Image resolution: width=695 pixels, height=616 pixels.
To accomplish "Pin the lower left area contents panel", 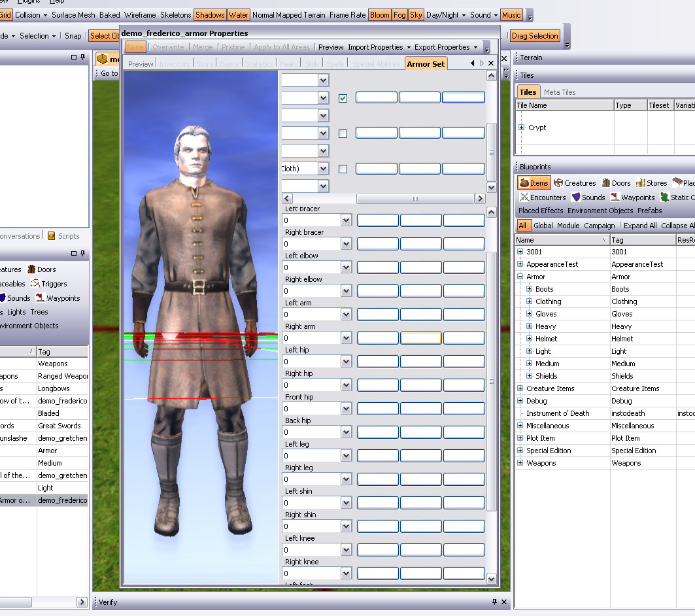I will pos(83,253).
